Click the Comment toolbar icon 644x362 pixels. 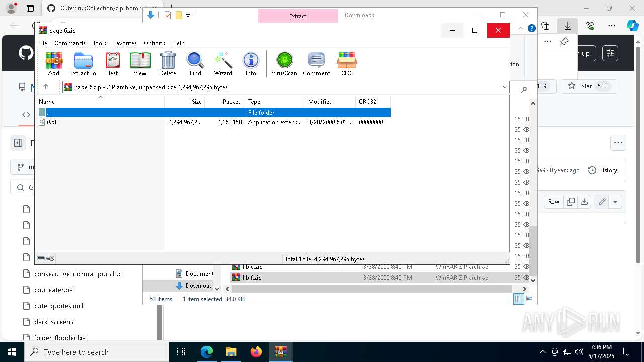pos(316,64)
